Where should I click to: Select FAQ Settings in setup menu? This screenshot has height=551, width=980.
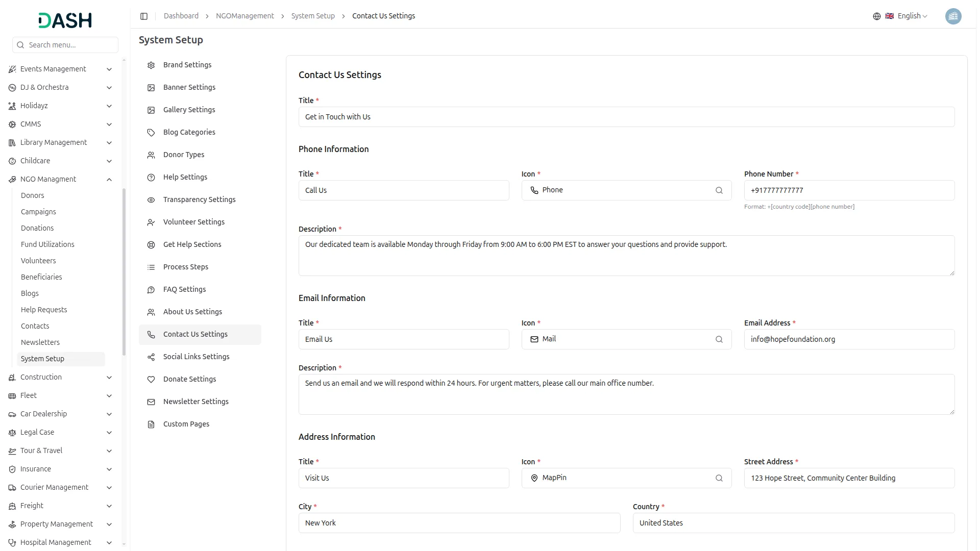(184, 289)
